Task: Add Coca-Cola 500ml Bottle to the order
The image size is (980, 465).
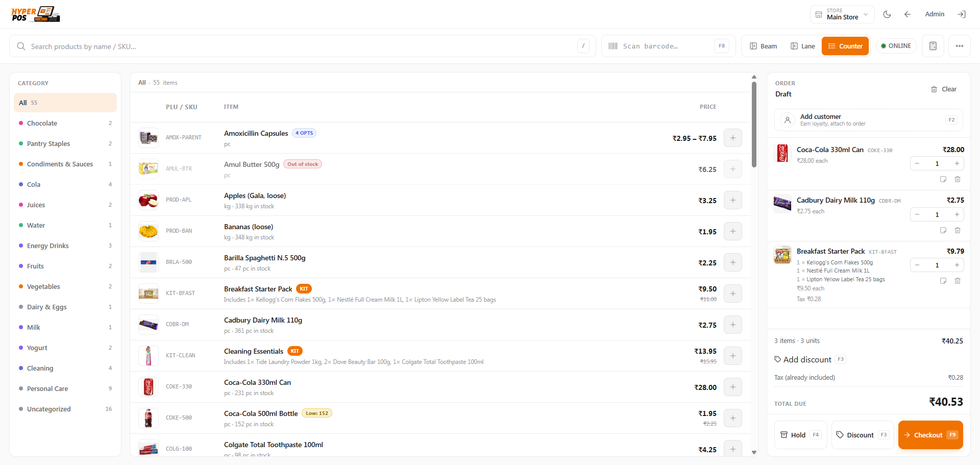Action: click(733, 418)
